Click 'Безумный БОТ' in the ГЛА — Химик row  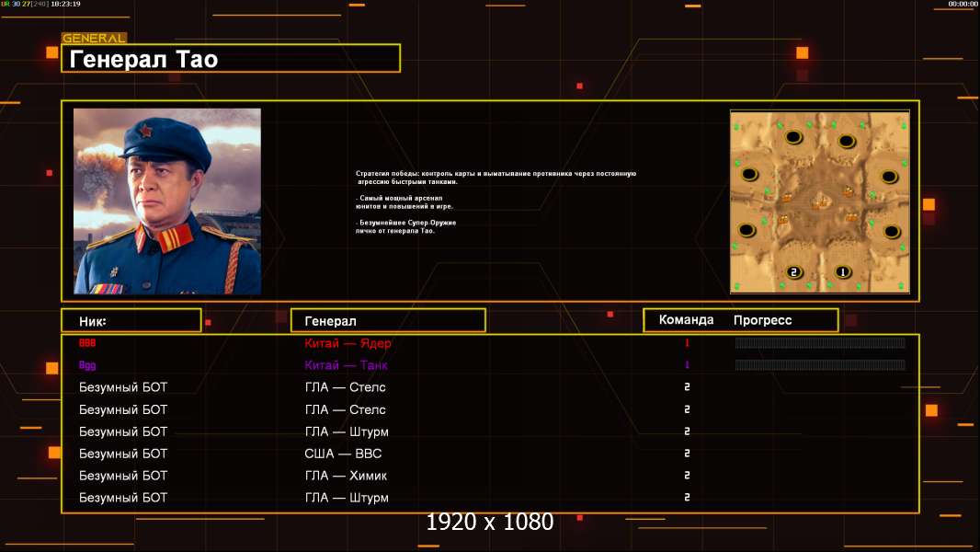tap(123, 476)
